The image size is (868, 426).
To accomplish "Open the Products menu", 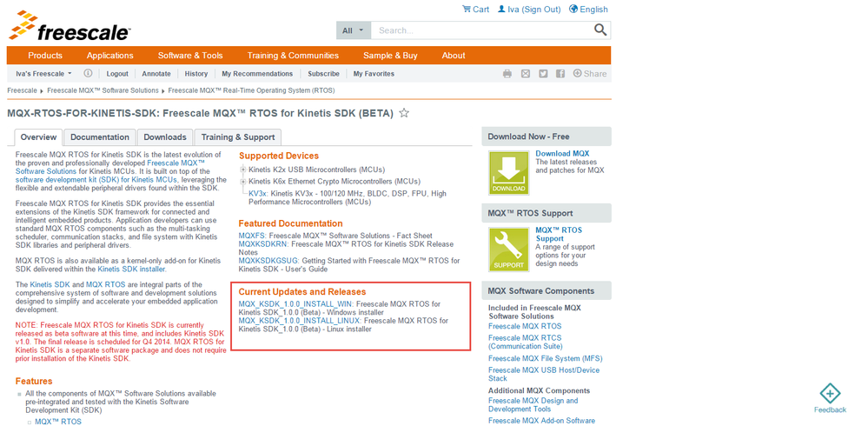I will pos(45,56).
